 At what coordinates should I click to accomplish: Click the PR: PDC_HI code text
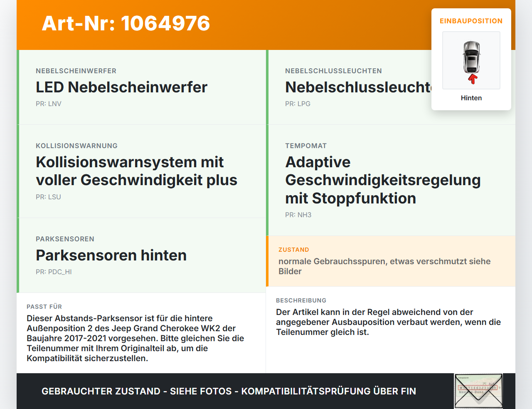click(54, 272)
